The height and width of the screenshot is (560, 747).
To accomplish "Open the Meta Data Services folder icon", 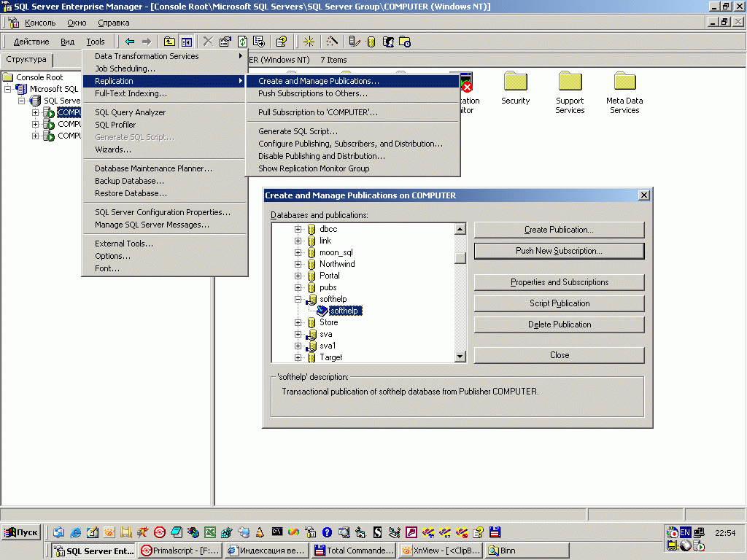I will [624, 82].
